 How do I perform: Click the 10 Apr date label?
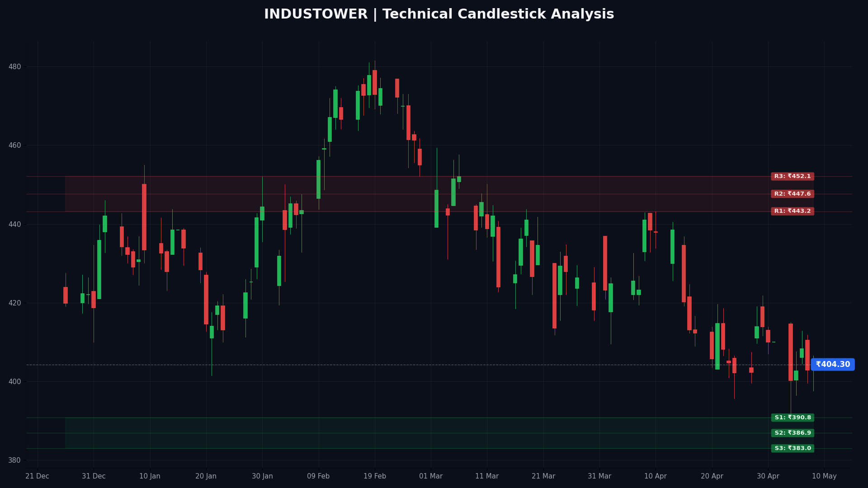(x=656, y=476)
